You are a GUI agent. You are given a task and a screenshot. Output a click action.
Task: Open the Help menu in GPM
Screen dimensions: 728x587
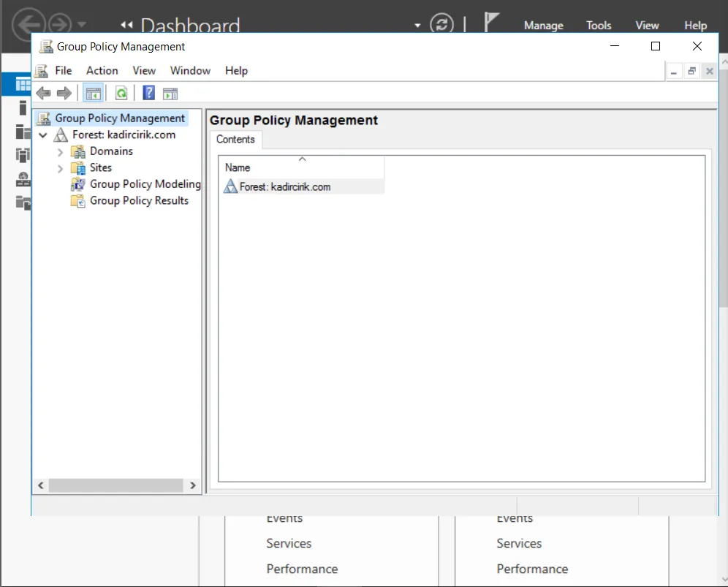click(236, 71)
